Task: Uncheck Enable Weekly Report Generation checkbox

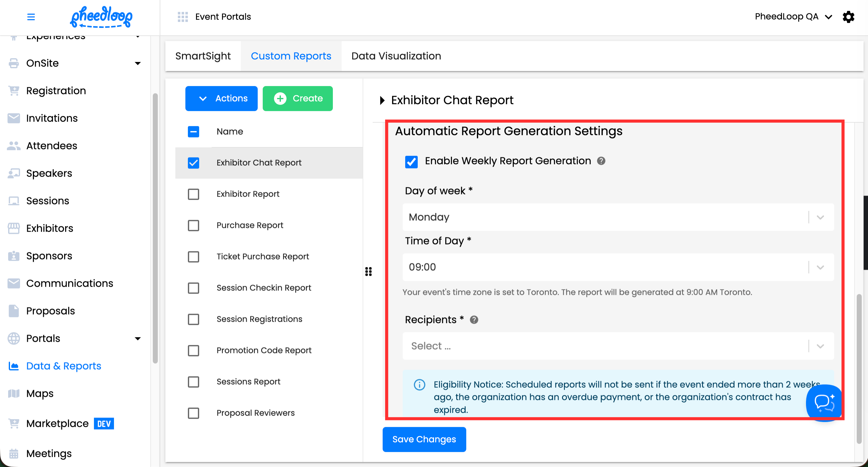Action: click(411, 162)
